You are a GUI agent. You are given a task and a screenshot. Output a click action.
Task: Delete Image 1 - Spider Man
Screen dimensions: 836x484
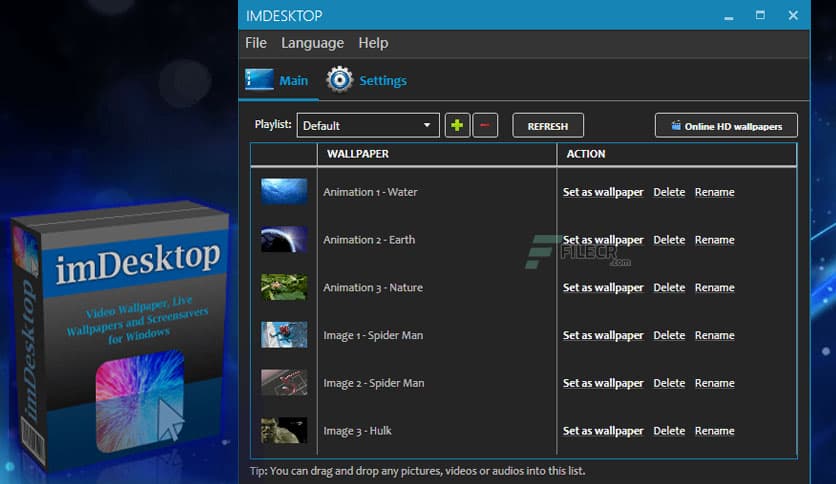click(669, 335)
